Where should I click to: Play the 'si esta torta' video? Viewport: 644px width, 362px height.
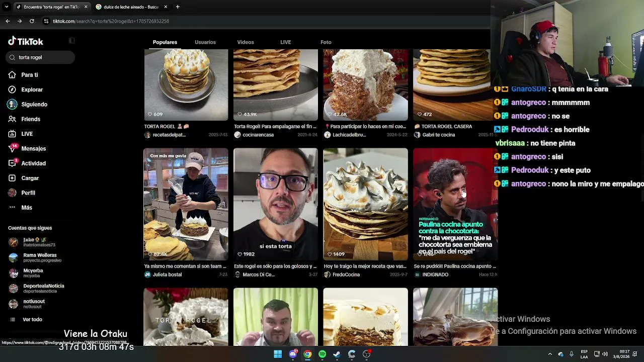276,204
